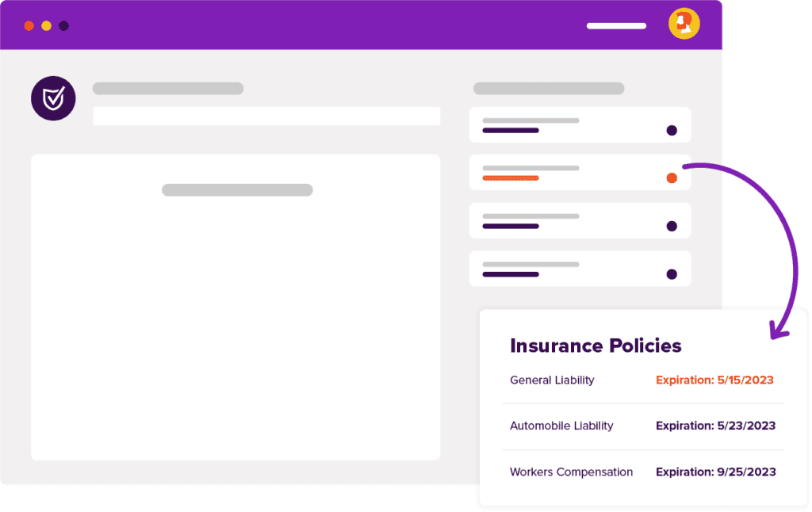Click the dark purple window control dot
Viewport: 812px width, 512px height.
click(63, 26)
